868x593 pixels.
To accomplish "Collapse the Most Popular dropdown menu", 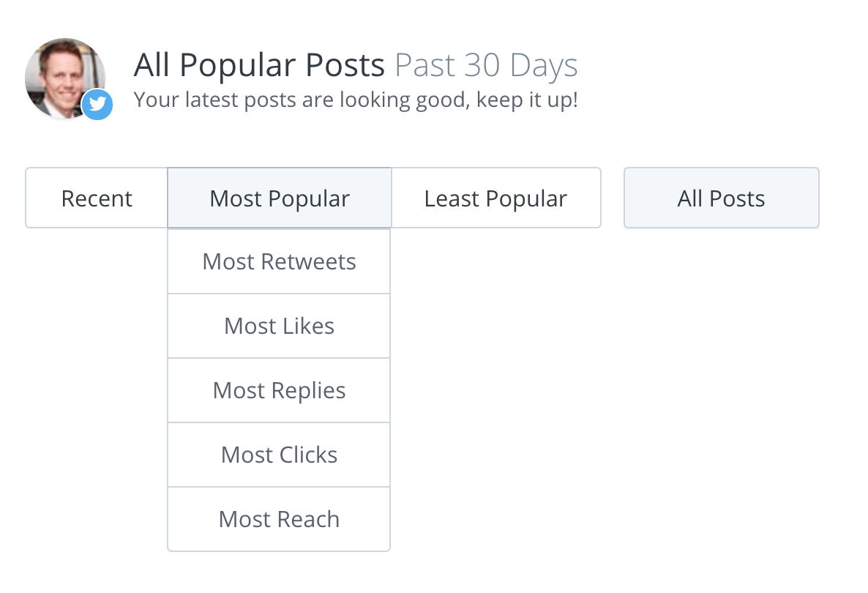I will [279, 198].
